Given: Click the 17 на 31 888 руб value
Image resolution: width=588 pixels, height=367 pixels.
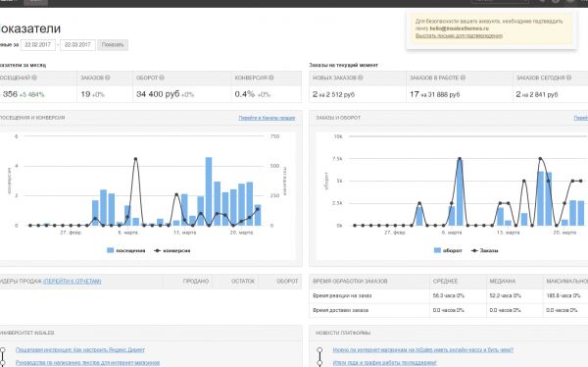Looking at the screenshot, I should 435,94.
